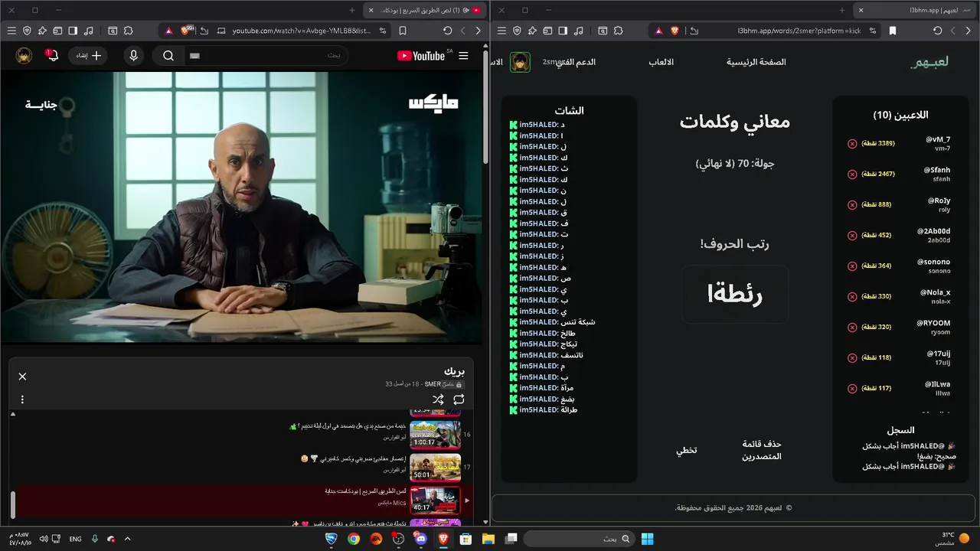Close the بريك playlist panel
The image size is (980, 551).
point(22,377)
